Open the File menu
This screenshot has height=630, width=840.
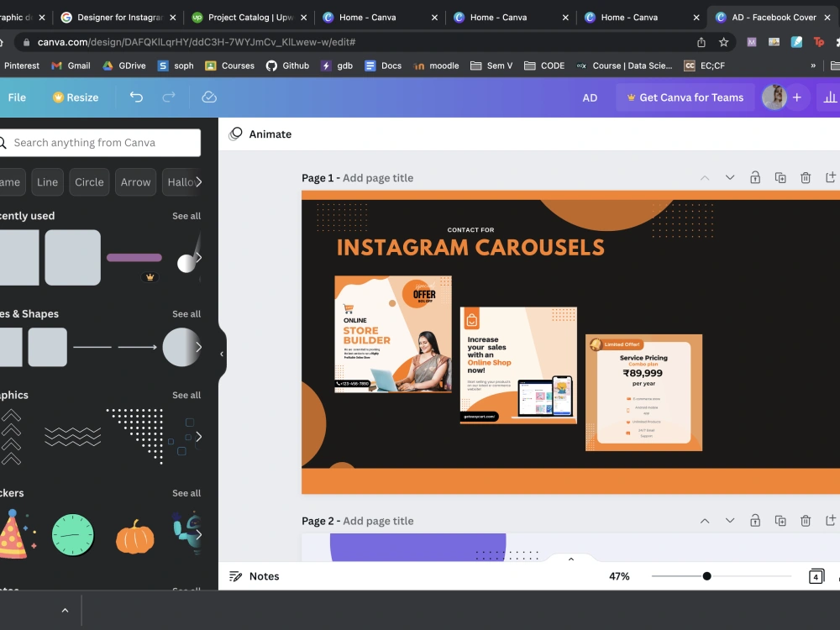click(16, 97)
